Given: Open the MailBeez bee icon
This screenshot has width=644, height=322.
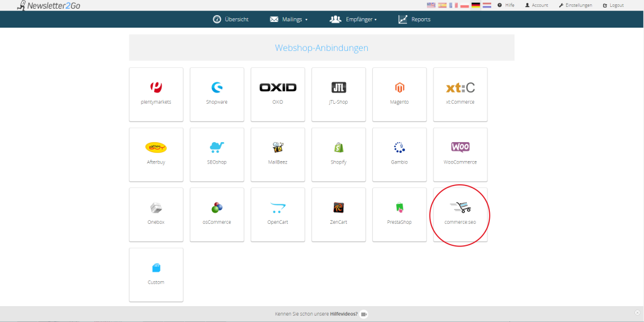Looking at the screenshot, I should (277, 147).
